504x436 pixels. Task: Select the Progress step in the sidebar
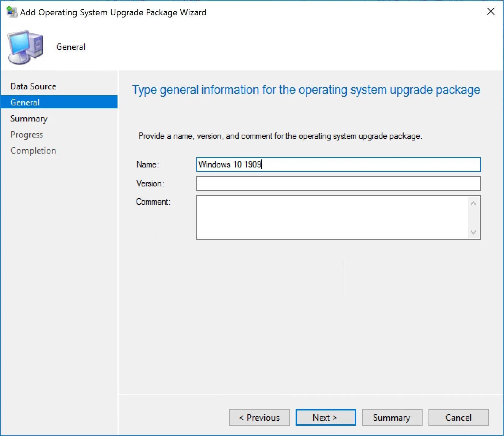(x=27, y=135)
